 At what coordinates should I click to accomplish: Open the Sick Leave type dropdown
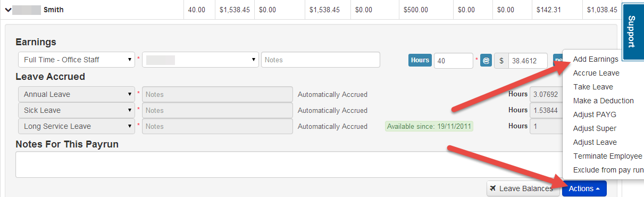pos(76,110)
